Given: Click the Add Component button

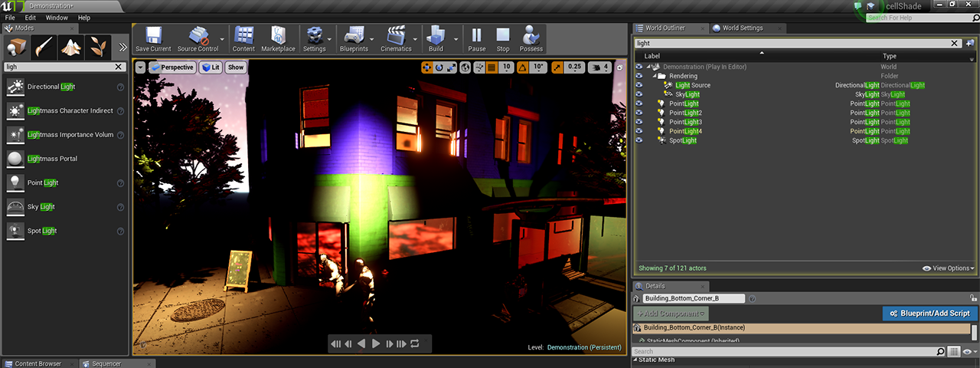Looking at the screenshot, I should (671, 314).
